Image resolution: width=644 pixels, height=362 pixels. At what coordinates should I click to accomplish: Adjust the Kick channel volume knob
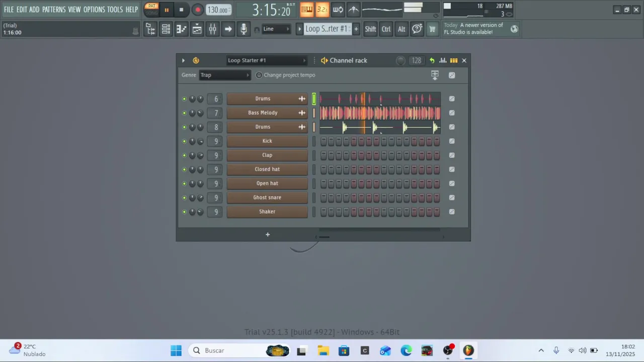click(x=200, y=141)
